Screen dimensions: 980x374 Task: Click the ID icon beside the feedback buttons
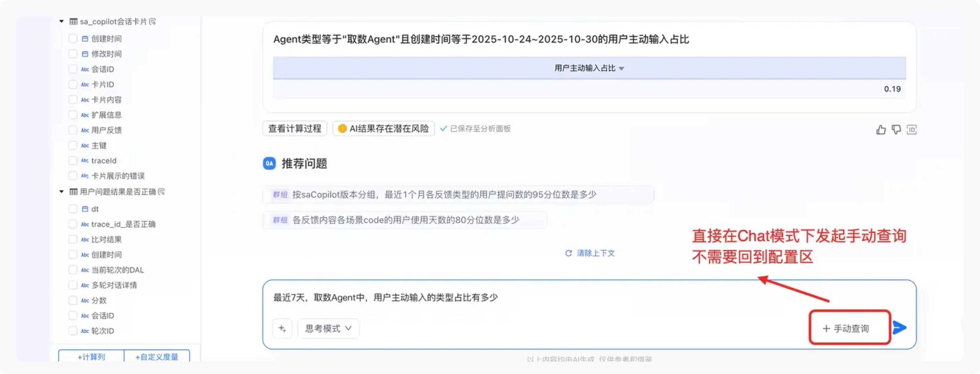912,130
